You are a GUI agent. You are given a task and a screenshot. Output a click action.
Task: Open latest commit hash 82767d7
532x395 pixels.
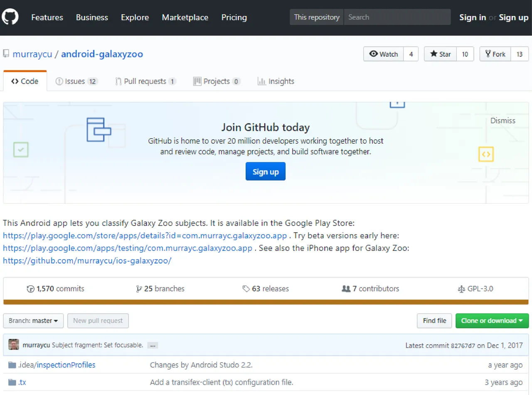(463, 346)
